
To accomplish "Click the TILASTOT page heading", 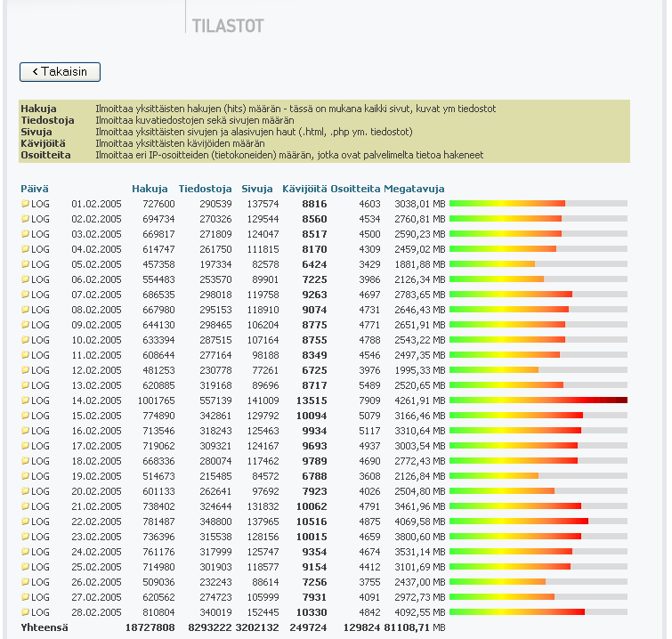I will coord(228,26).
